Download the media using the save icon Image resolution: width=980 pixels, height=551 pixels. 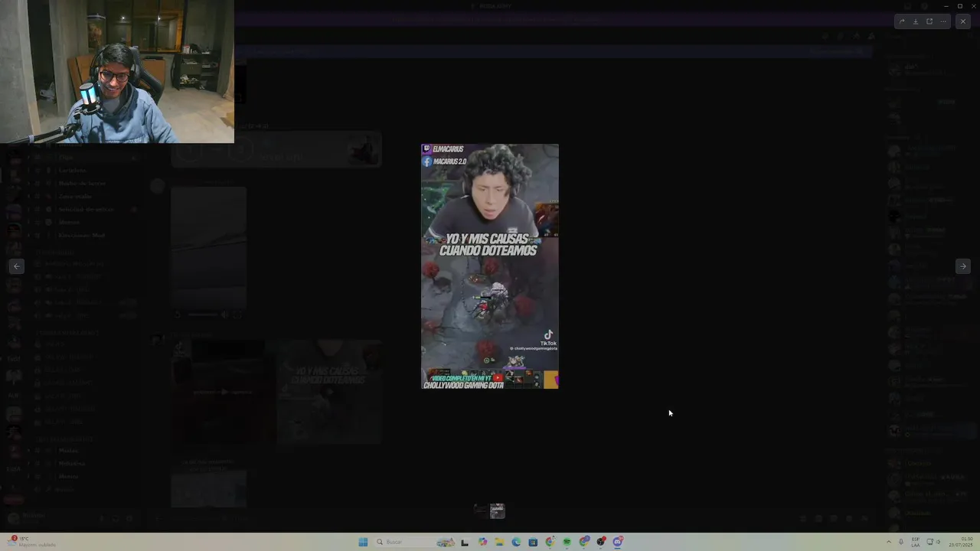point(916,21)
